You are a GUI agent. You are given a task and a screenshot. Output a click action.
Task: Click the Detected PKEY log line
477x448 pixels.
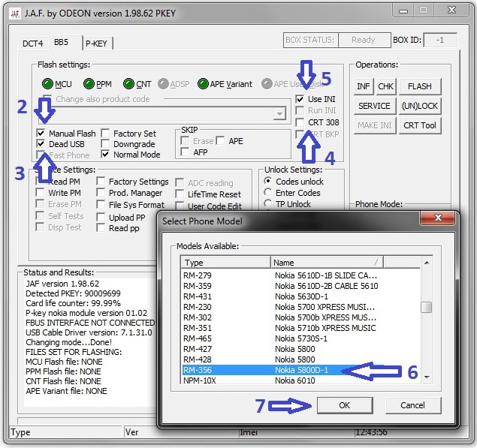[73, 293]
